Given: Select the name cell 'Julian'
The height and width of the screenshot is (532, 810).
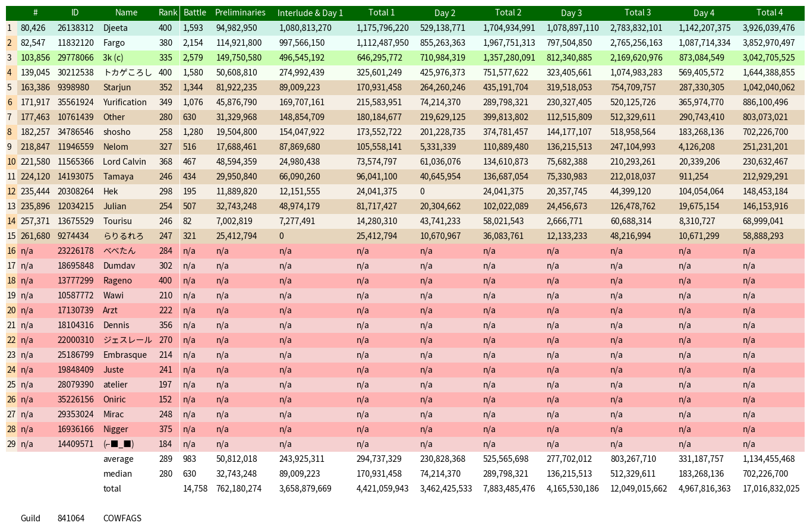Looking at the screenshot, I should click(x=115, y=206).
